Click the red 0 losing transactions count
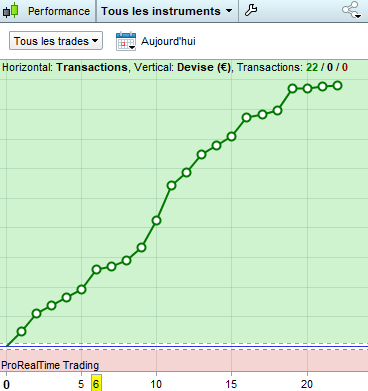Image resolution: width=368 pixels, height=391 pixels. pos(345,67)
